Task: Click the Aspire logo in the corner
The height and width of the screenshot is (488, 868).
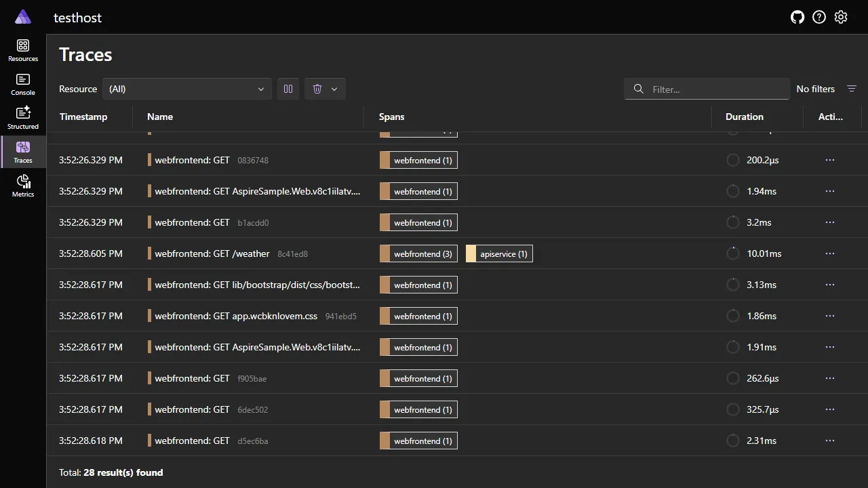Action: tap(22, 16)
